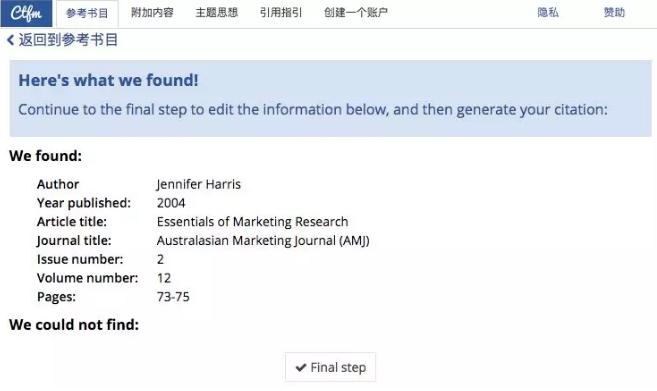The image size is (657, 391).
Task: Open the 参考书目 tab
Action: [x=87, y=13]
